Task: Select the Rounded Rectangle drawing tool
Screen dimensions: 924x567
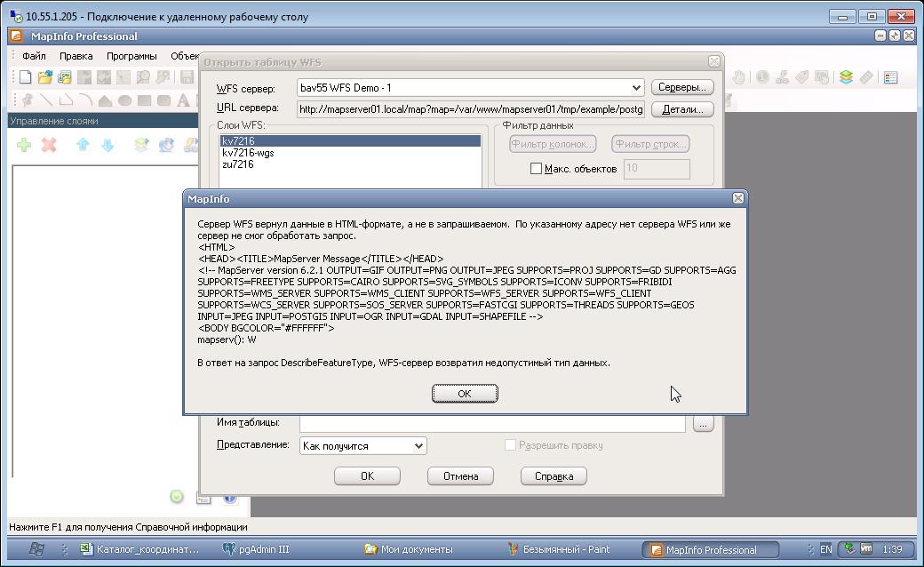Action: coord(163,100)
